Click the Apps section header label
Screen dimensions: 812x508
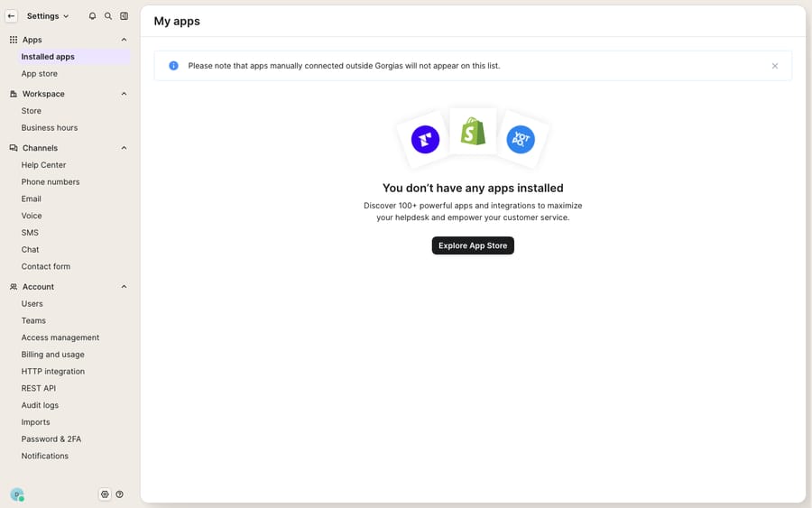32,40
